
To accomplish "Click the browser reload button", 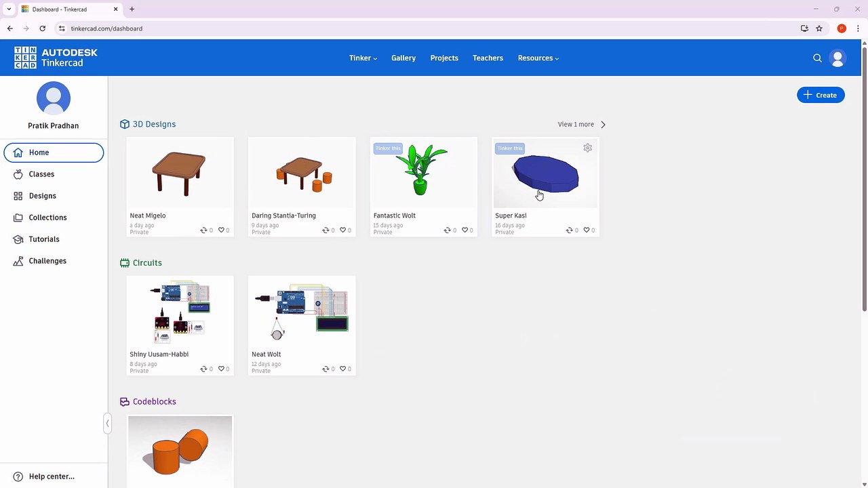I will pyautogui.click(x=42, y=28).
